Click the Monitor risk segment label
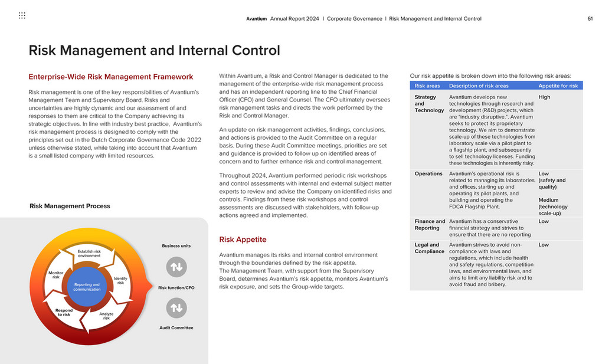Viewport: 612px width, 364px height. click(x=56, y=275)
